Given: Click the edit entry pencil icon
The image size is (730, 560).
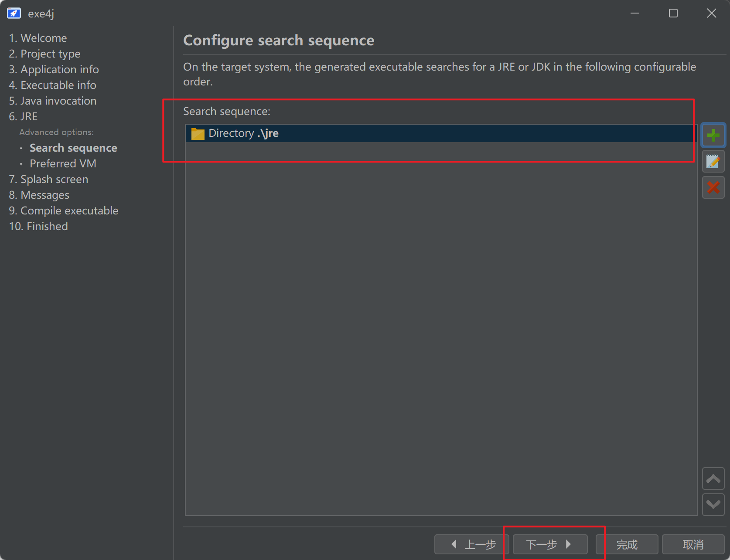Looking at the screenshot, I should (713, 162).
